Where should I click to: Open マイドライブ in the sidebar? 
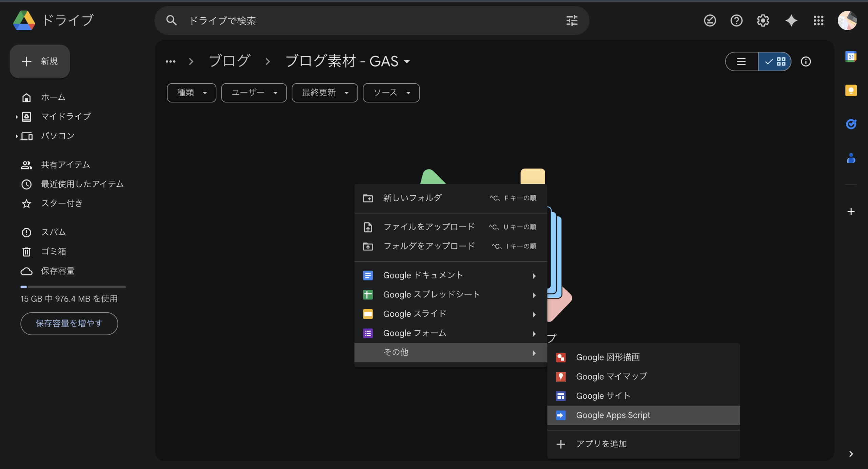tap(66, 117)
